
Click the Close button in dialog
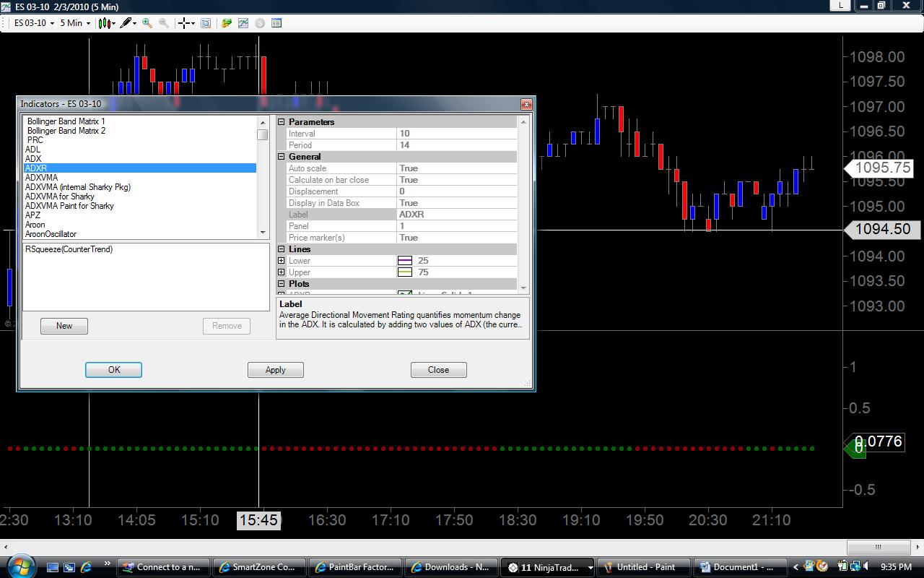pyautogui.click(x=438, y=370)
